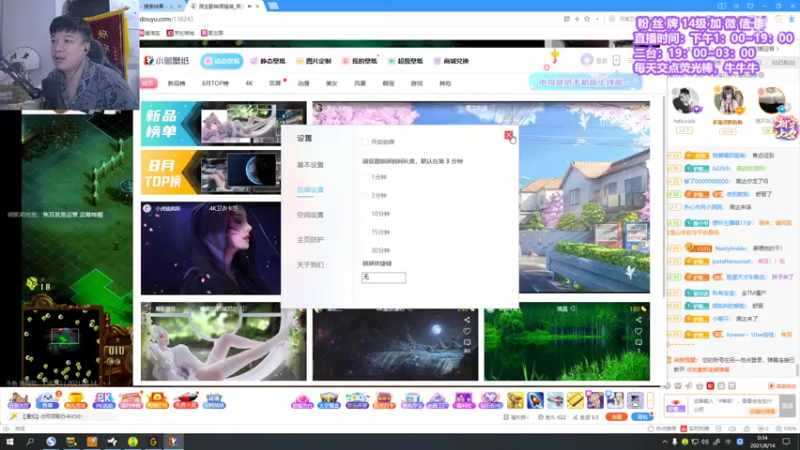This screenshot has width=800, height=450.
Task: Open the 任务大厅 icon in the Douyu bar
Action: [x=19, y=401]
